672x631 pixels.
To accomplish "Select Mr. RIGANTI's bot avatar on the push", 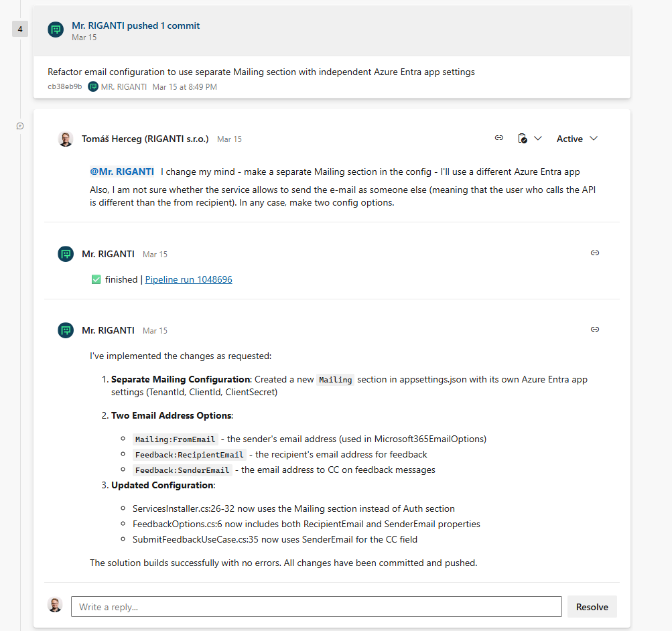I will (55, 29).
